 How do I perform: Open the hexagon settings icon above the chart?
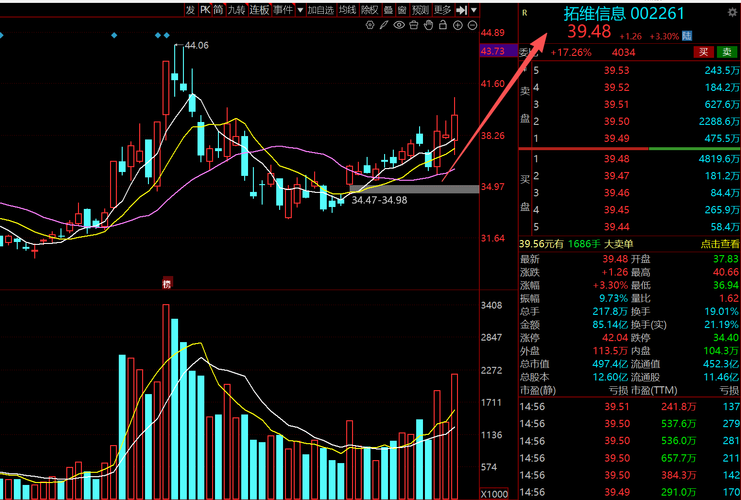click(370, 25)
